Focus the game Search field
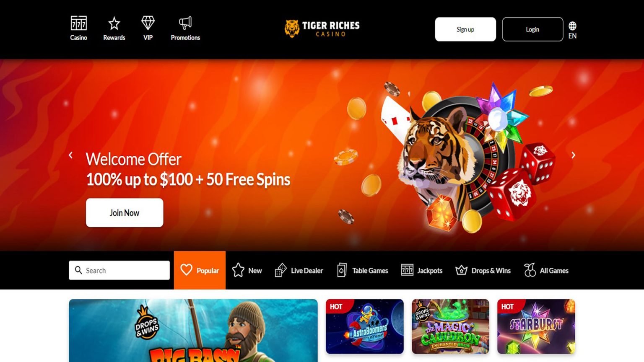The height and width of the screenshot is (362, 644). [x=119, y=270]
